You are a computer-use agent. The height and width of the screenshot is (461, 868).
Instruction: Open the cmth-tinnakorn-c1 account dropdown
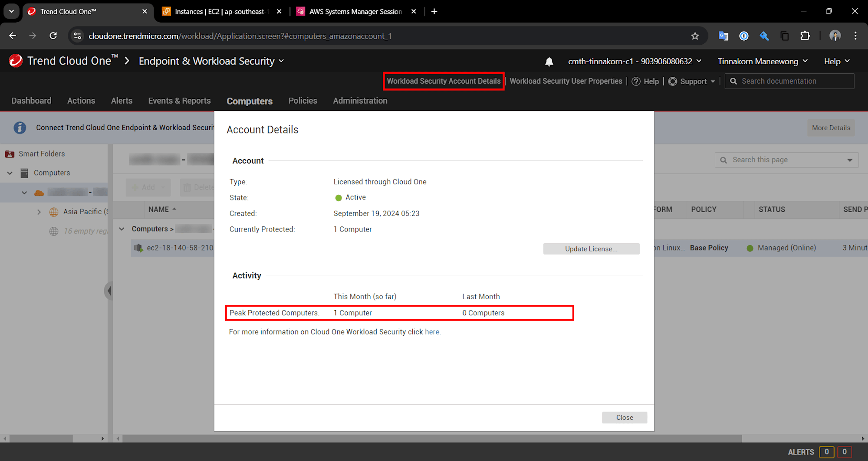(635, 61)
